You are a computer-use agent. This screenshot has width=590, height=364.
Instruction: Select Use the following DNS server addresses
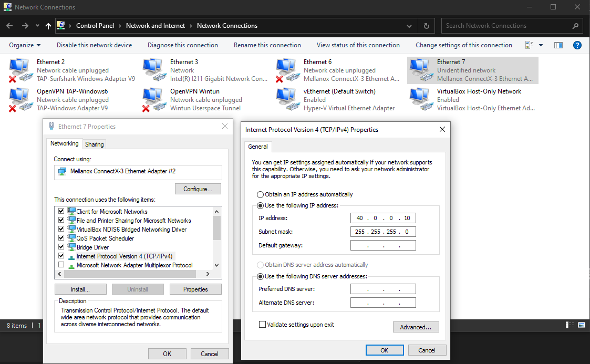click(260, 276)
